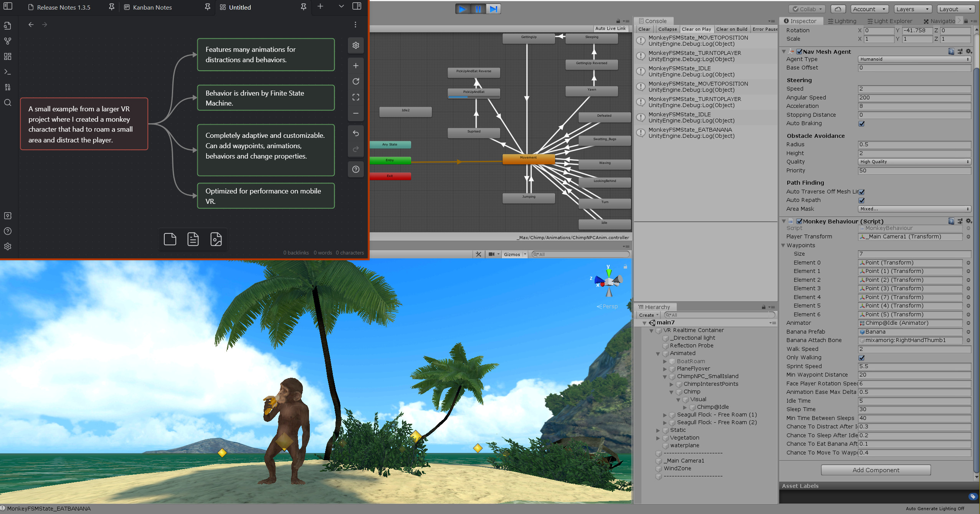The image size is (980, 514).
Task: Open the canvas settings gear
Action: coord(356,45)
